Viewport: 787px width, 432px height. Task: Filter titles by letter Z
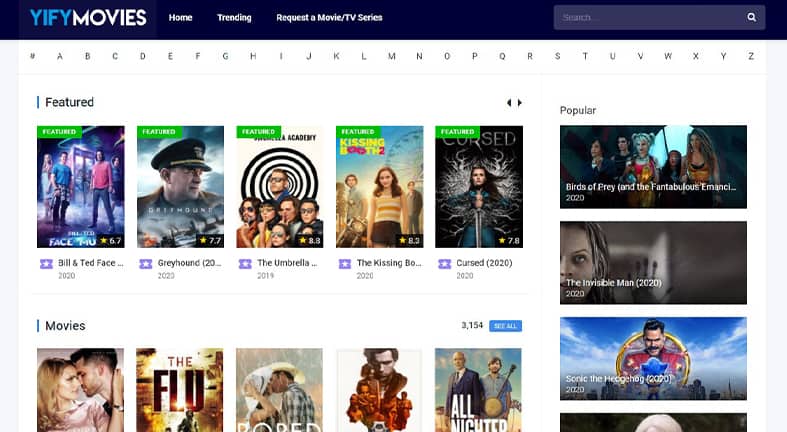[751, 56]
